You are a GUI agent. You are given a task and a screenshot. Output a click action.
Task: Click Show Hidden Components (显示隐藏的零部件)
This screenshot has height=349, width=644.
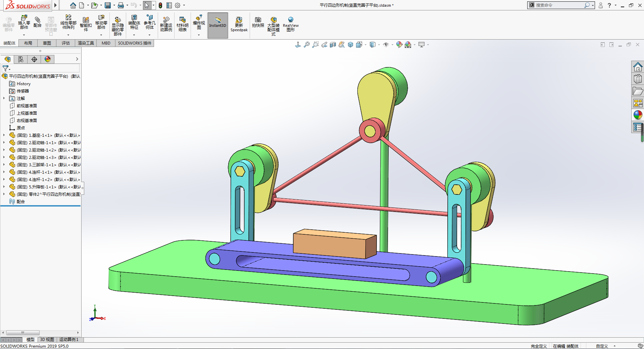[117, 26]
